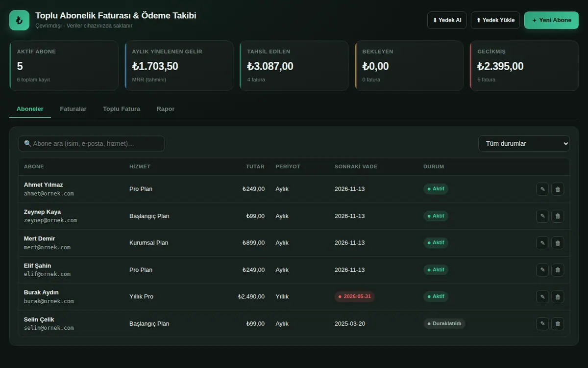588x368 pixels.
Task: Select the Gecikmiş overdue summary card
Action: click(524, 66)
